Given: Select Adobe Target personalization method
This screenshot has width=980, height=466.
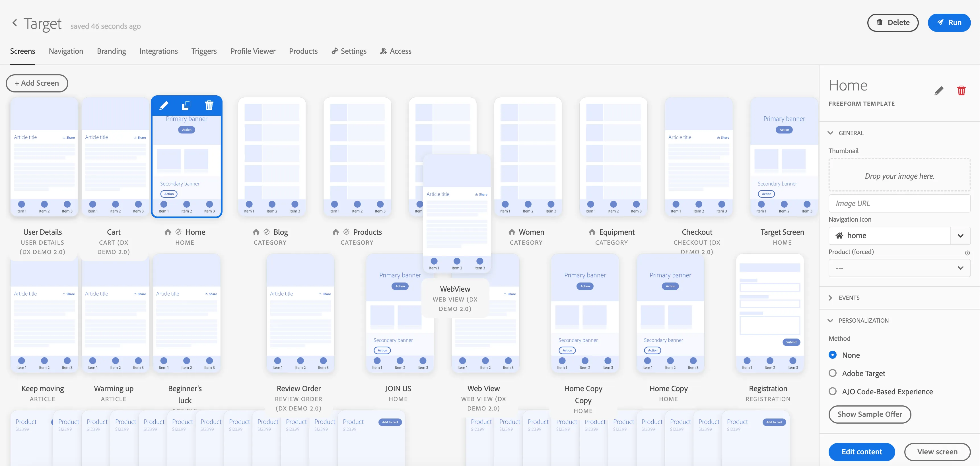Looking at the screenshot, I should pyautogui.click(x=832, y=373).
